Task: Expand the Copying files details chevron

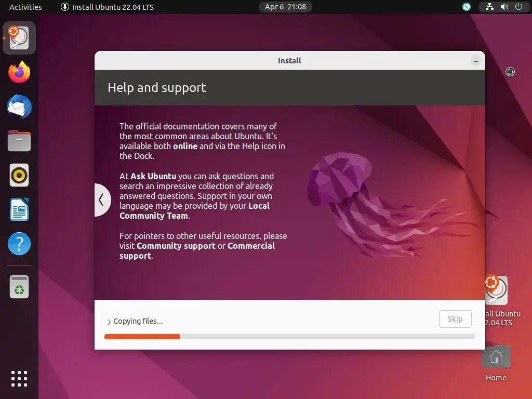Action: pos(109,322)
